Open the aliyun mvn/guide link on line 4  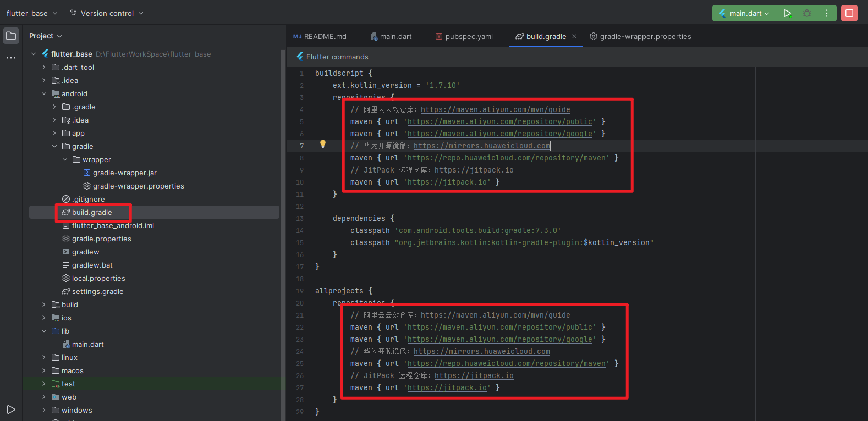click(x=495, y=109)
